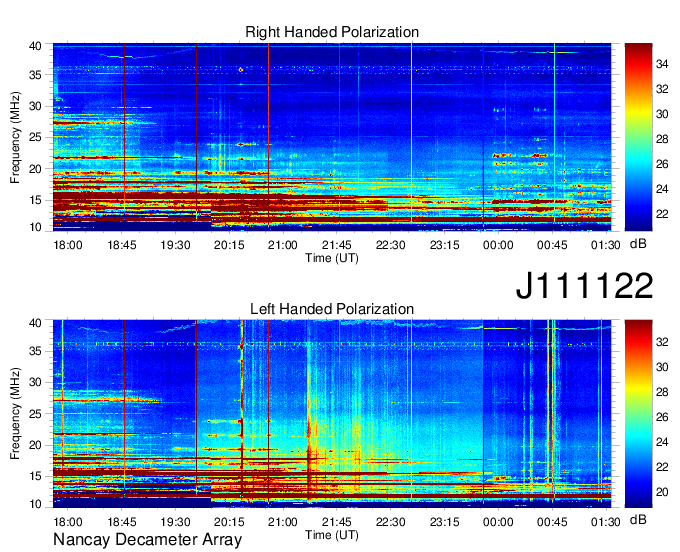Click the 'dB' unit label of Right Handed colorbar
Screen dimensions: 680x552
638,244
